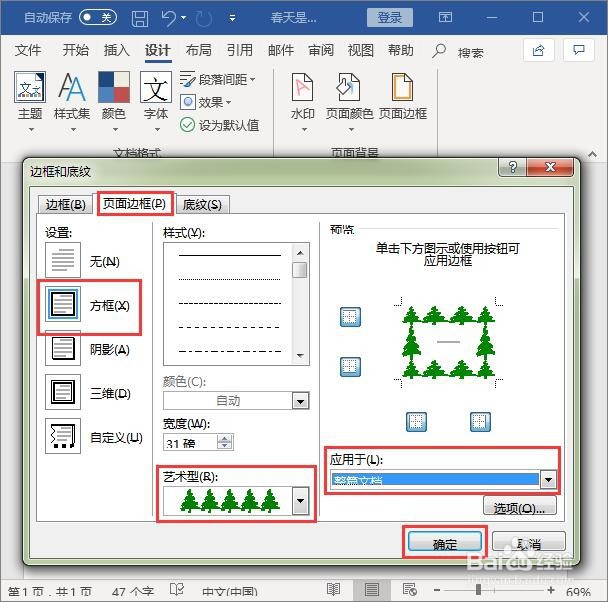Switch to the 开始 ribbon tab
The height and width of the screenshot is (602, 608).
pos(76,50)
